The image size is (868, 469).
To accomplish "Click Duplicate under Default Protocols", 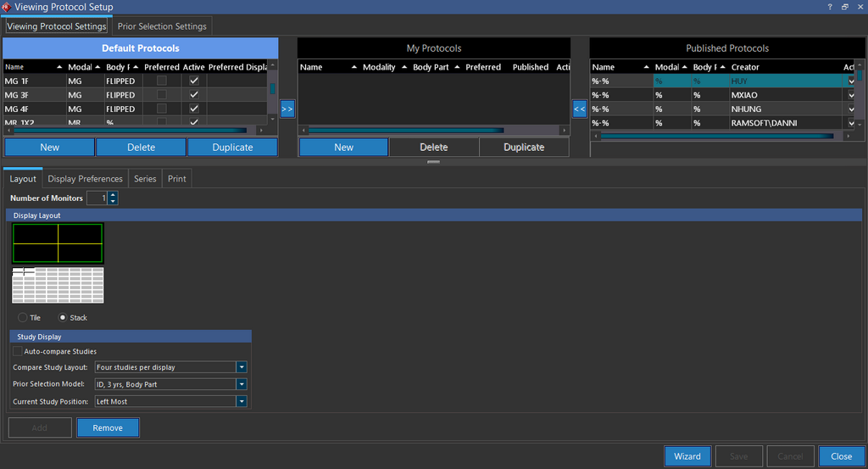I will (232, 147).
